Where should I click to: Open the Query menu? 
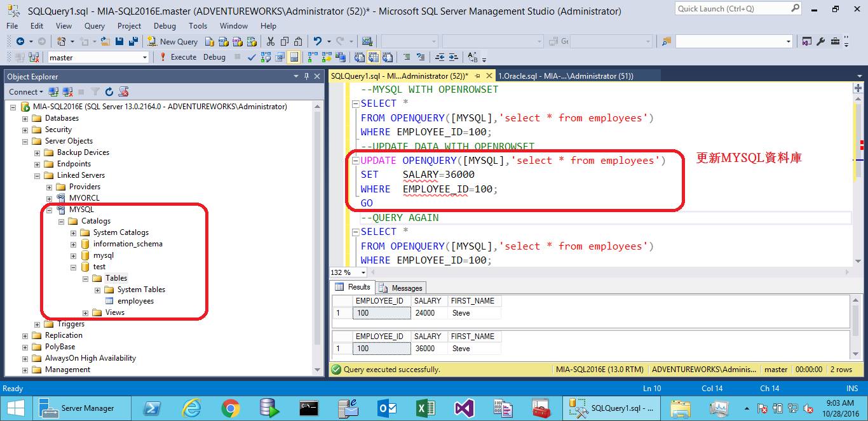95,26
